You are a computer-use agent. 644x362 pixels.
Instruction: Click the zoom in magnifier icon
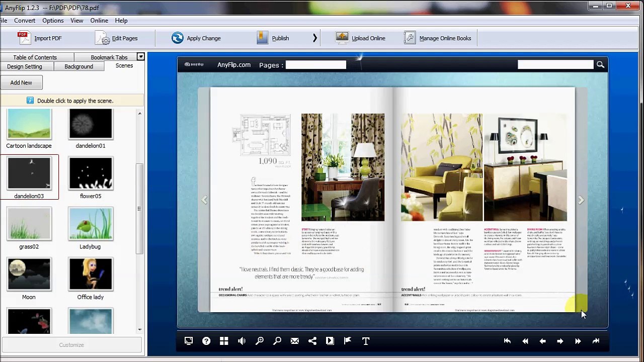coord(260,341)
